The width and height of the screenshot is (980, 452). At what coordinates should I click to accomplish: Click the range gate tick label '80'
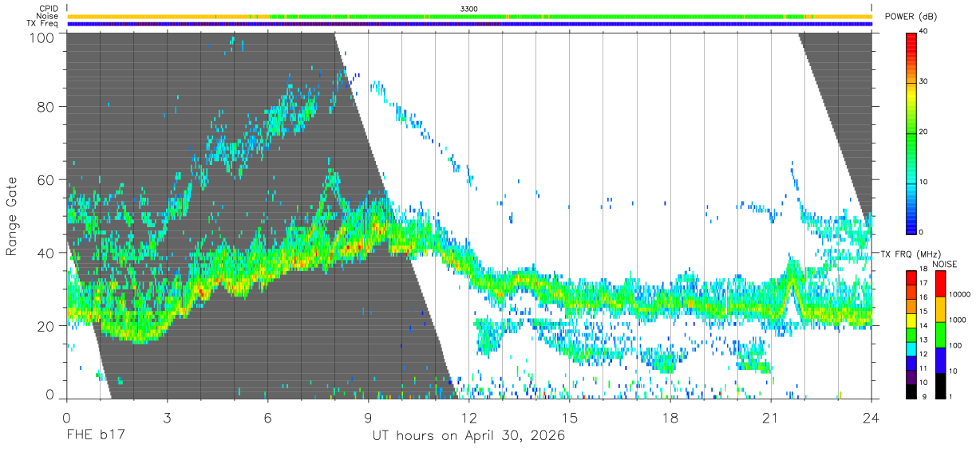[46, 106]
